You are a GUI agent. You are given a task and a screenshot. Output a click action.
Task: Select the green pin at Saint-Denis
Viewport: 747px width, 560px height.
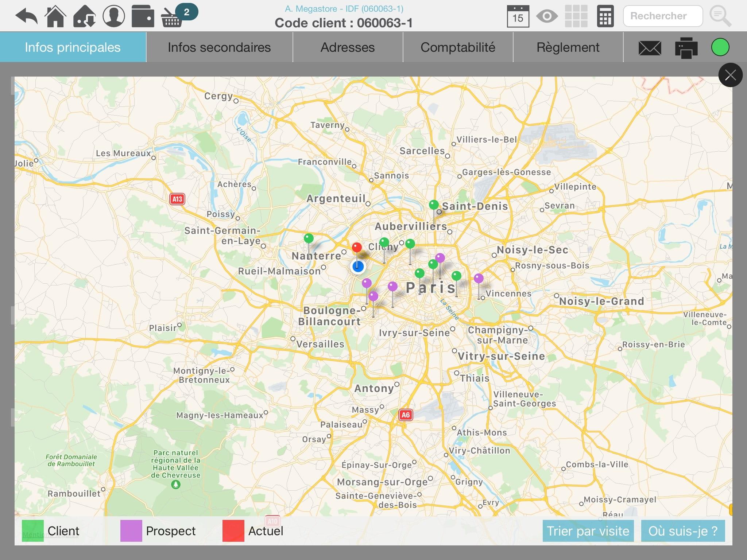tap(434, 205)
